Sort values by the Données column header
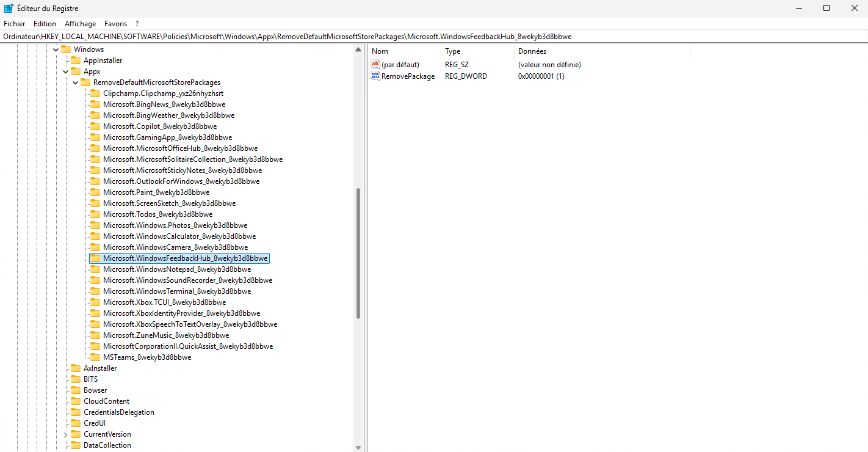The width and height of the screenshot is (868, 452). click(602, 51)
